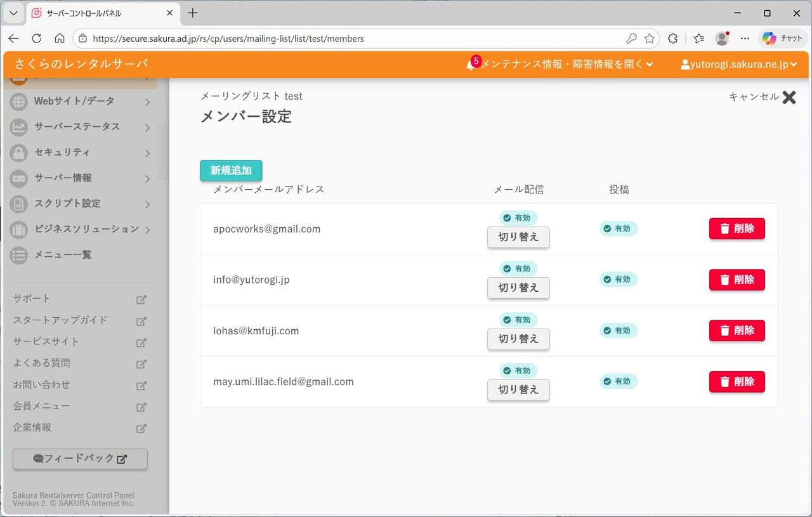Open browser settings and more menu

point(745,38)
